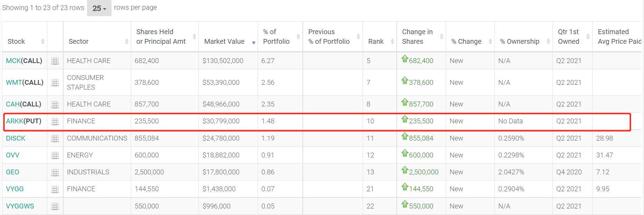Sort by % Ownership column header
Screen dimensions: 644x215
(519, 41)
